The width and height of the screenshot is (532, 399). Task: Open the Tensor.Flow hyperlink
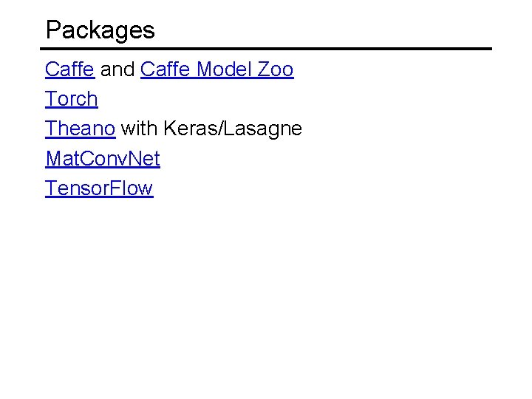tap(98, 188)
